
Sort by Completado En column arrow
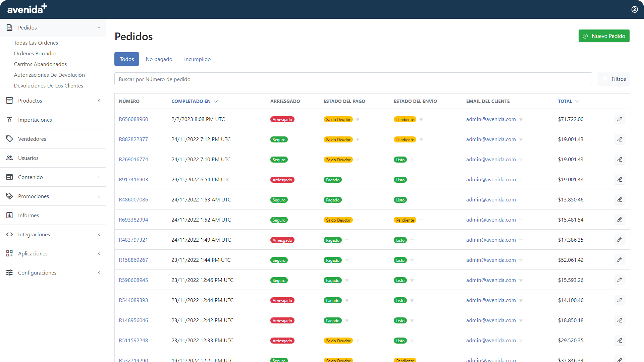(x=216, y=101)
